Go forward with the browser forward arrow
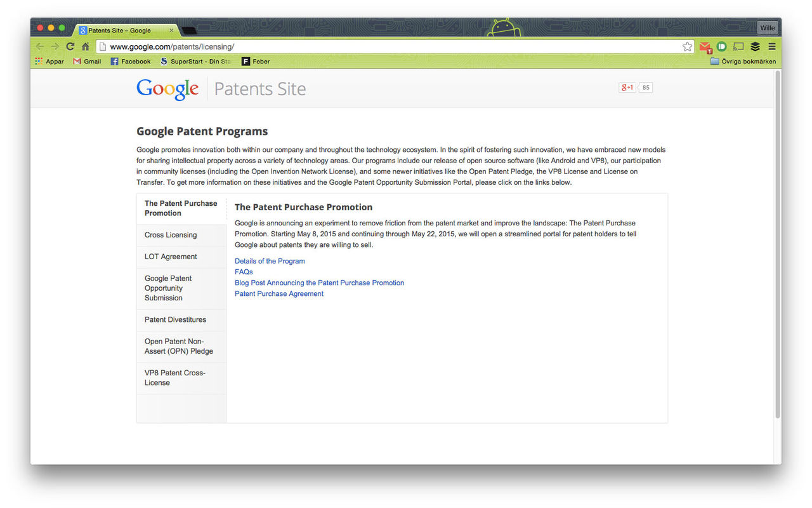Viewport: 812px width, 508px height. (x=55, y=46)
